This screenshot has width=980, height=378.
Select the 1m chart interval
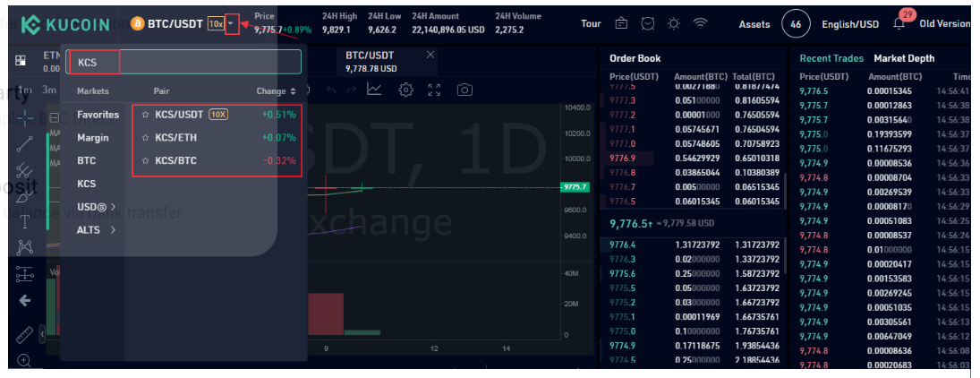click(25, 90)
